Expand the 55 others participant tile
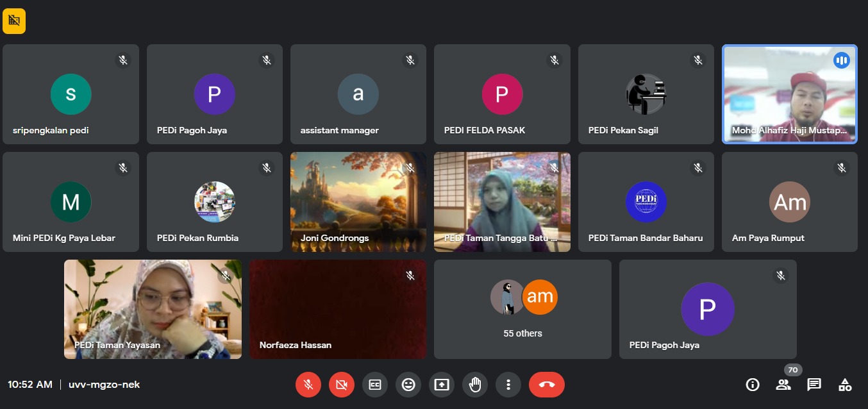868x409 pixels. 522,309
